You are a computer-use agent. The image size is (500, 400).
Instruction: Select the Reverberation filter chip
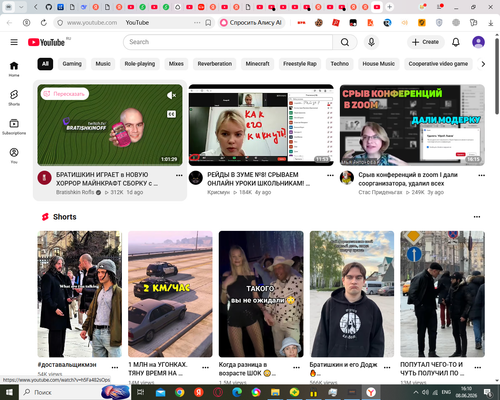pyautogui.click(x=215, y=64)
